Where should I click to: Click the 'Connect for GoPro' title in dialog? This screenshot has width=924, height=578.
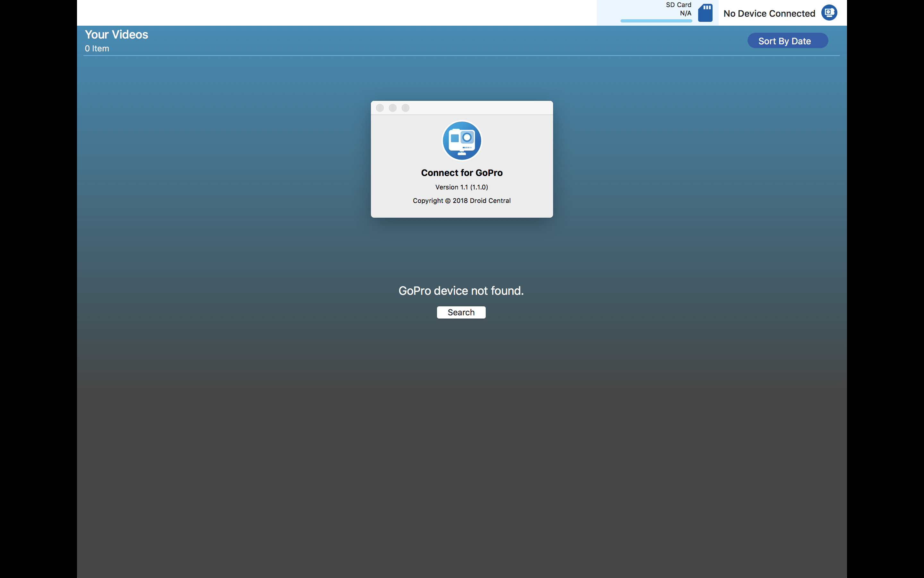462,173
